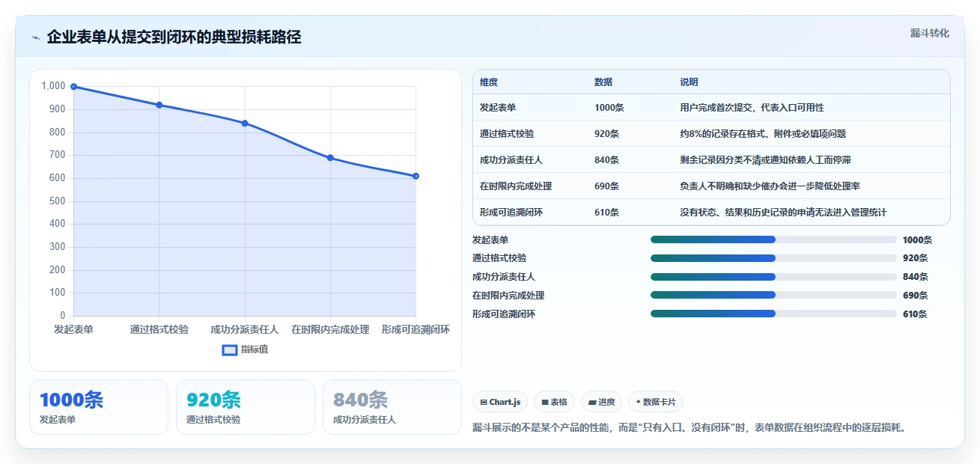The height and width of the screenshot is (464, 980).
Task: Select the 表格 tag chip
Action: tap(554, 402)
